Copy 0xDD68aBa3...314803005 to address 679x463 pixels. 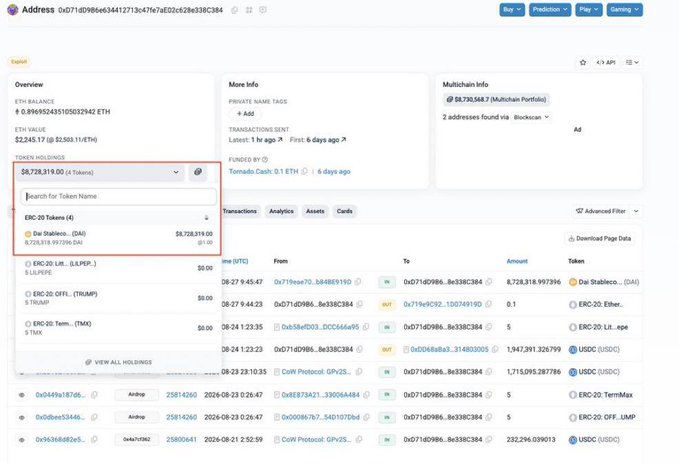[x=495, y=349]
